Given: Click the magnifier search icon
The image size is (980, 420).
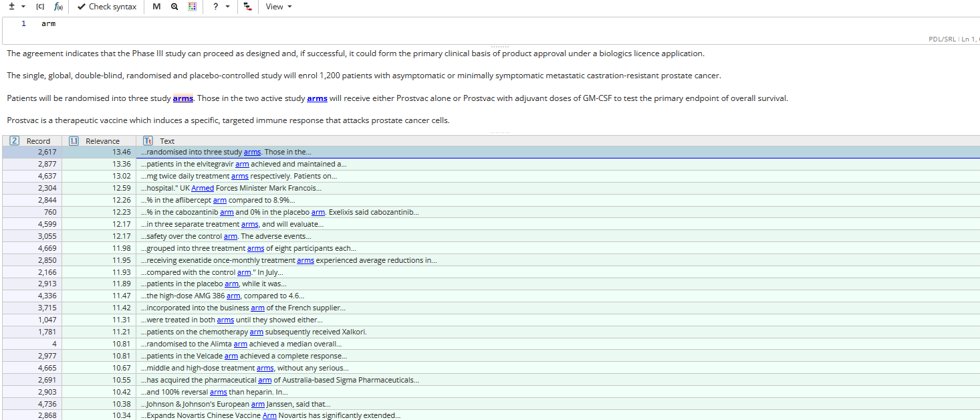Looking at the screenshot, I should 174,7.
